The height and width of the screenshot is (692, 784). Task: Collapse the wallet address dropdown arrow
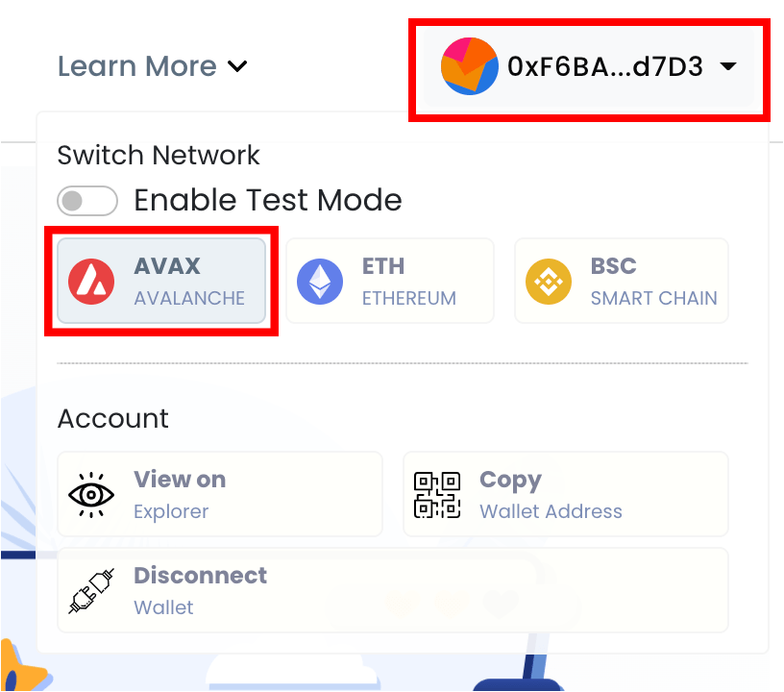pos(728,66)
